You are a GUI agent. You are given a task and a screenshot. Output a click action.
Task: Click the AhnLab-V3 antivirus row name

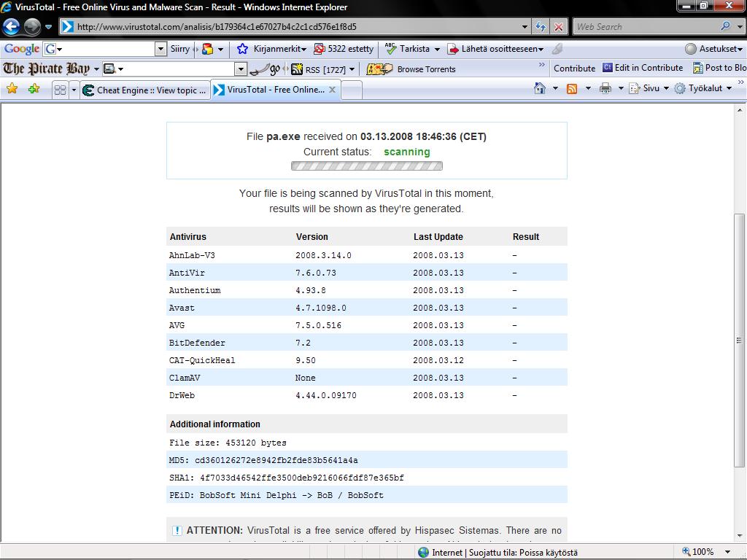[192, 255]
